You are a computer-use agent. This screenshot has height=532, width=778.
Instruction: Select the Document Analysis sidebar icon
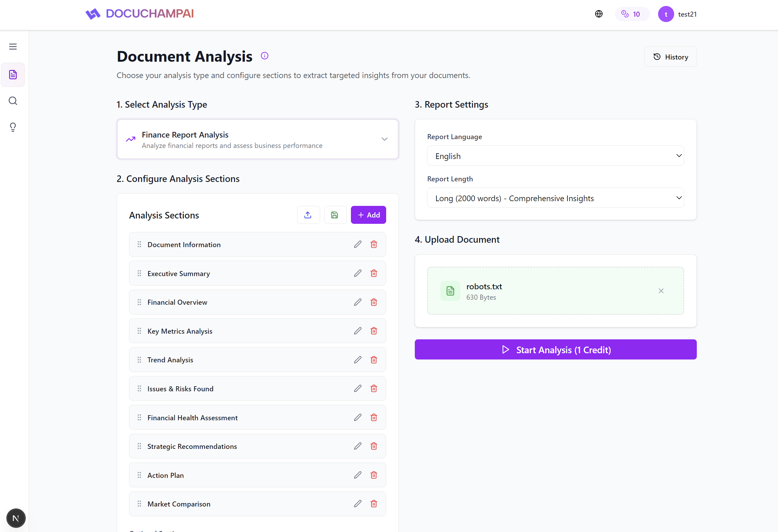click(13, 75)
